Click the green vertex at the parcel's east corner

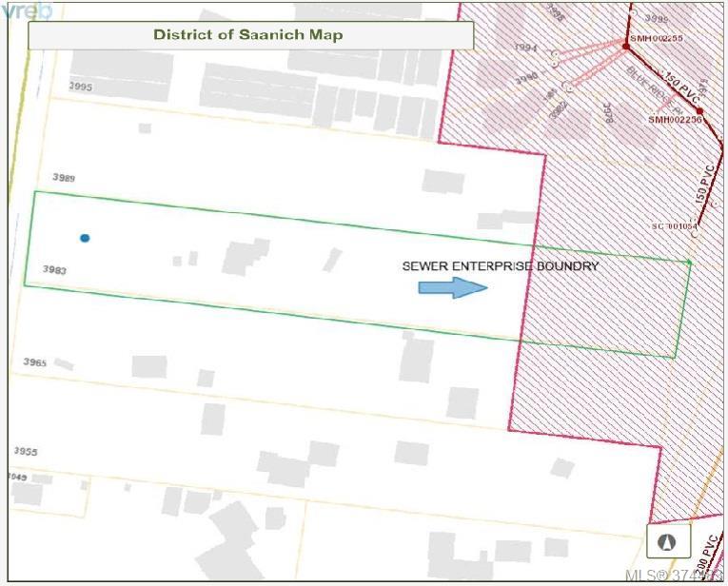click(x=689, y=260)
